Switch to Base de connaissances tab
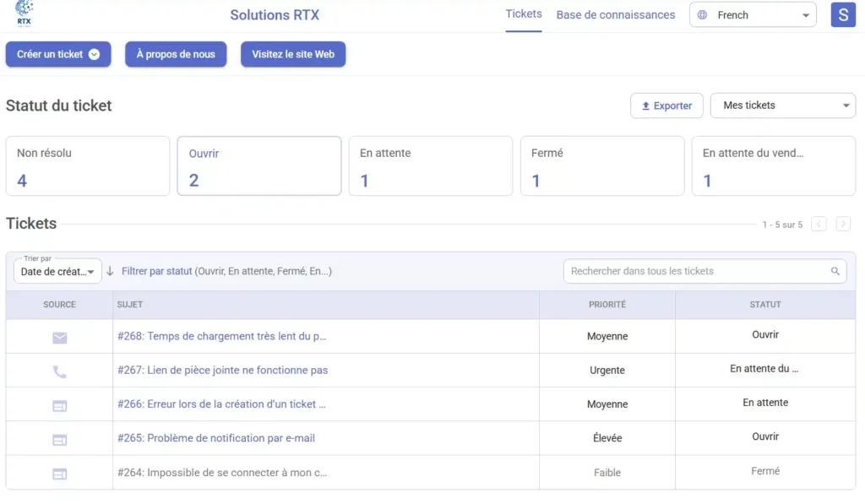865x504 pixels. [x=616, y=15]
